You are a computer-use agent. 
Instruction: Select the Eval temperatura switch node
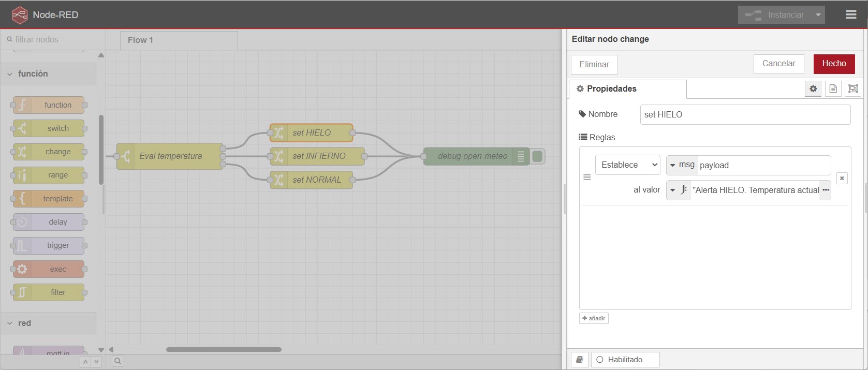pos(170,156)
